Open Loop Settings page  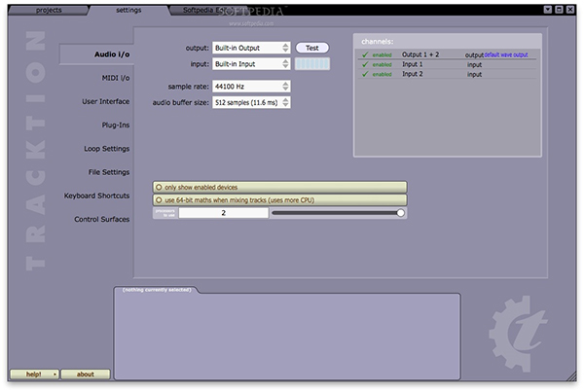(x=106, y=149)
